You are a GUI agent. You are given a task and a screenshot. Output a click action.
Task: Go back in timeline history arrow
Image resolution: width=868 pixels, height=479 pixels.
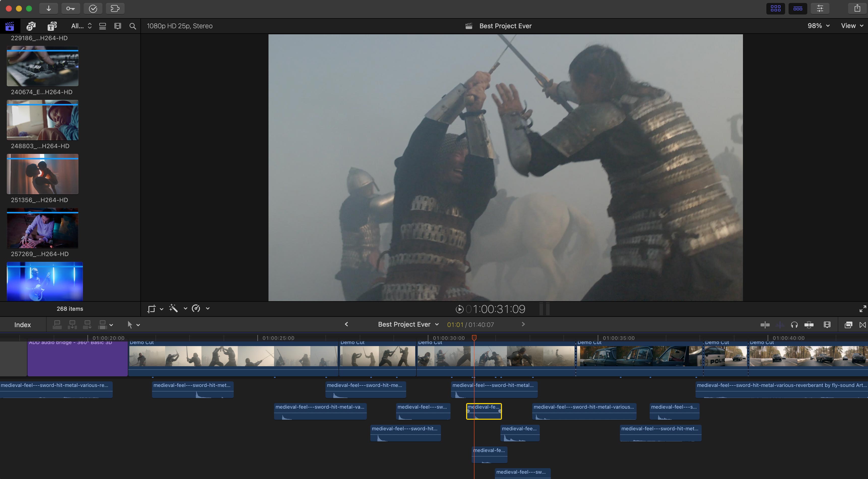pos(346,324)
